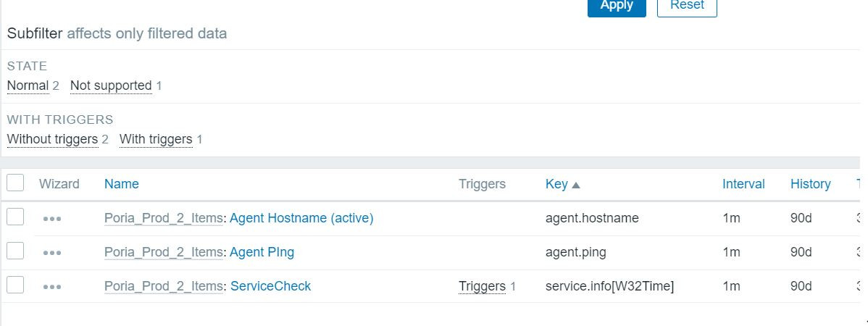
Task: Reset the filter settings
Action: [x=686, y=6]
